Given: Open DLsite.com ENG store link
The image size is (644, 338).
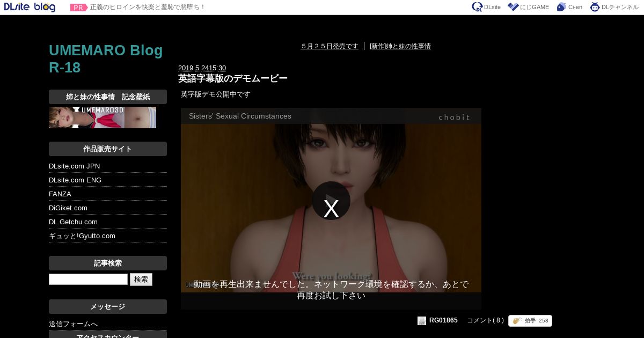Looking at the screenshot, I should coord(75,180).
